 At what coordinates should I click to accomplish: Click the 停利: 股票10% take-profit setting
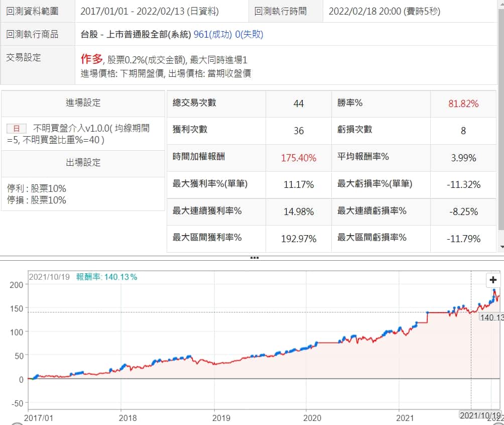coord(37,189)
